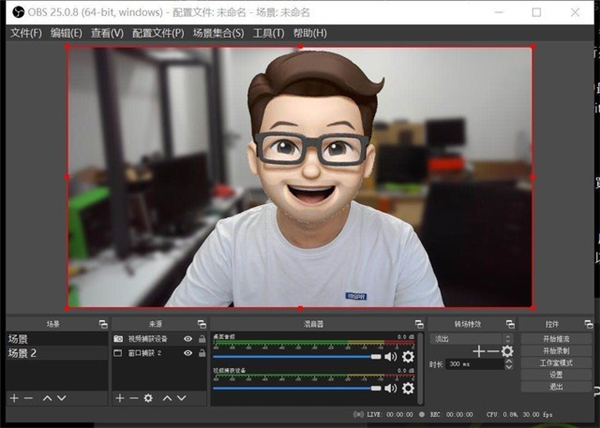Add a new scene with plus icon
The height and width of the screenshot is (428, 600).
pyautogui.click(x=14, y=398)
